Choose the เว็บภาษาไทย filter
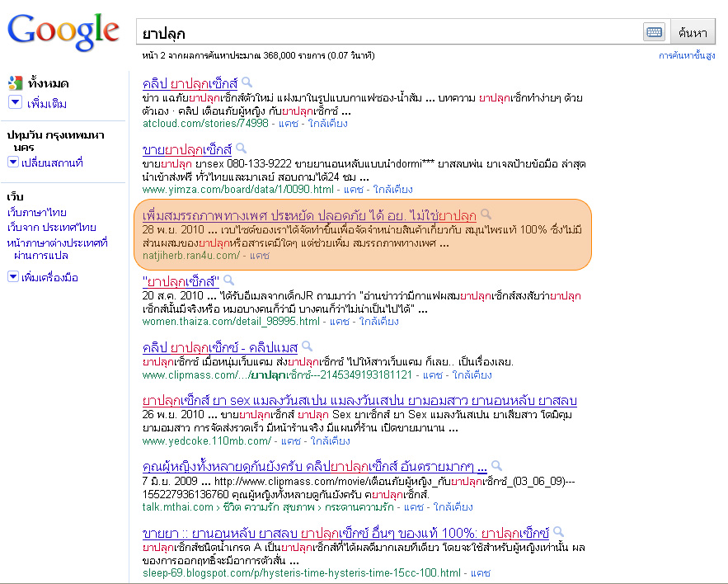The width and height of the screenshot is (728, 584). [36, 212]
